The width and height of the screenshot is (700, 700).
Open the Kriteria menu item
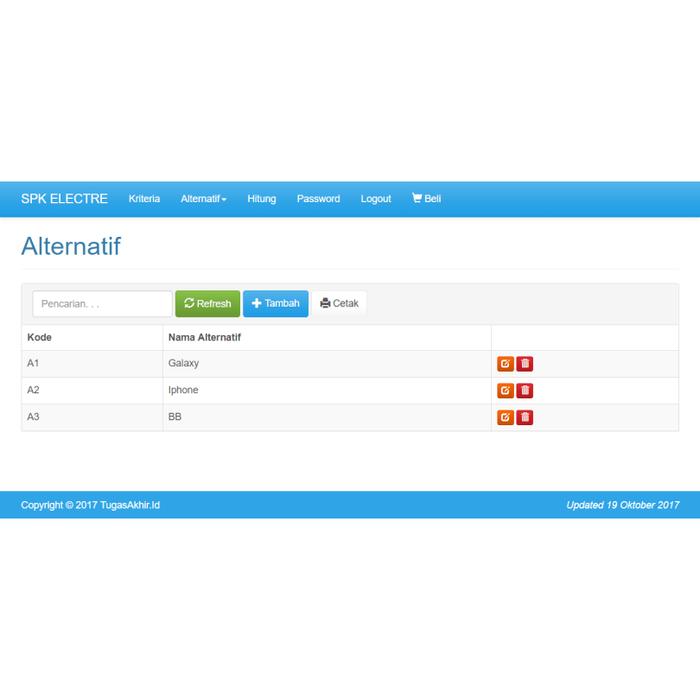click(x=144, y=199)
